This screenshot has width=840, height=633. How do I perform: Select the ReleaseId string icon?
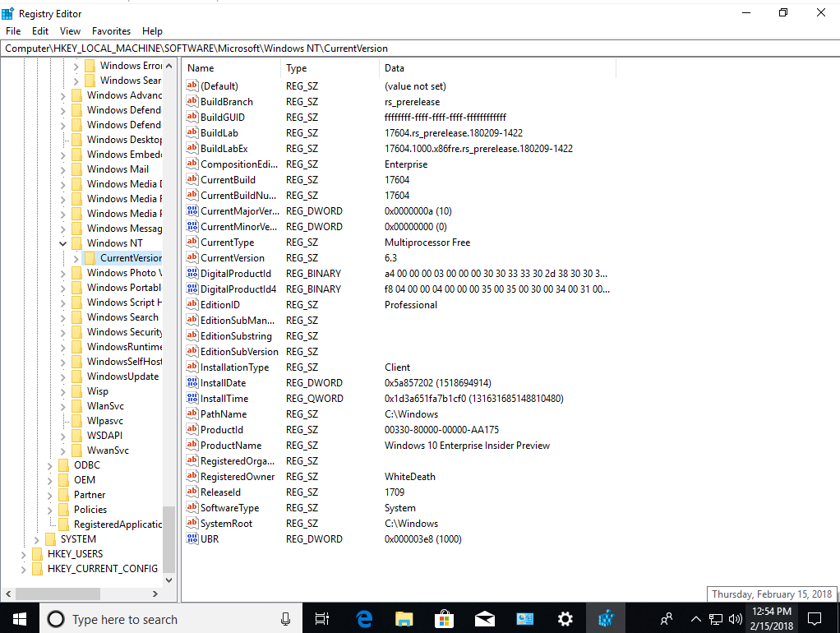pos(192,492)
